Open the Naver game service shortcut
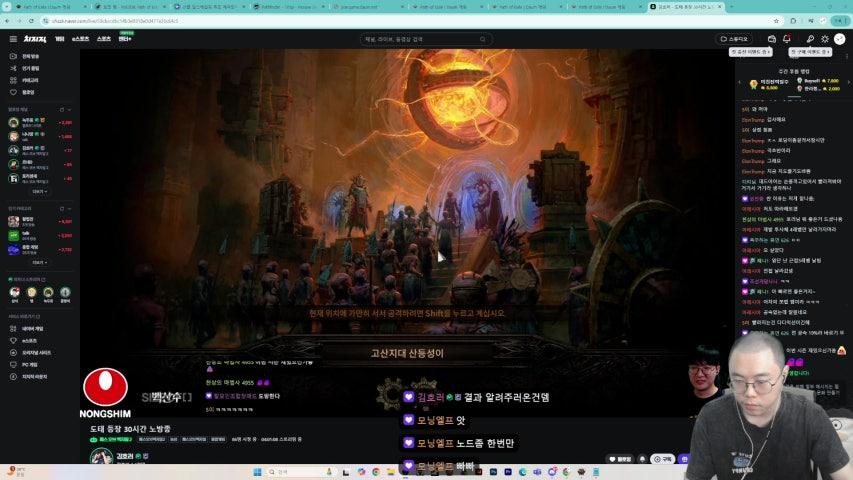 coord(28,329)
